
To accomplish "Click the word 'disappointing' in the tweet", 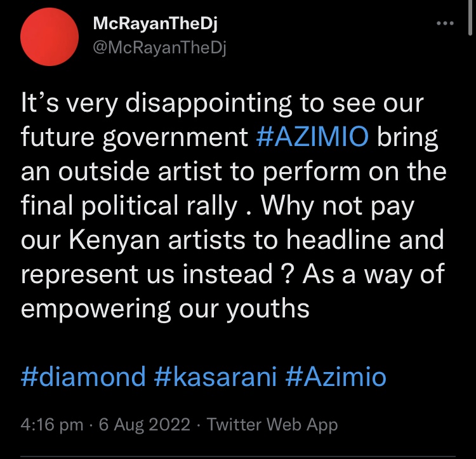I will [209, 103].
